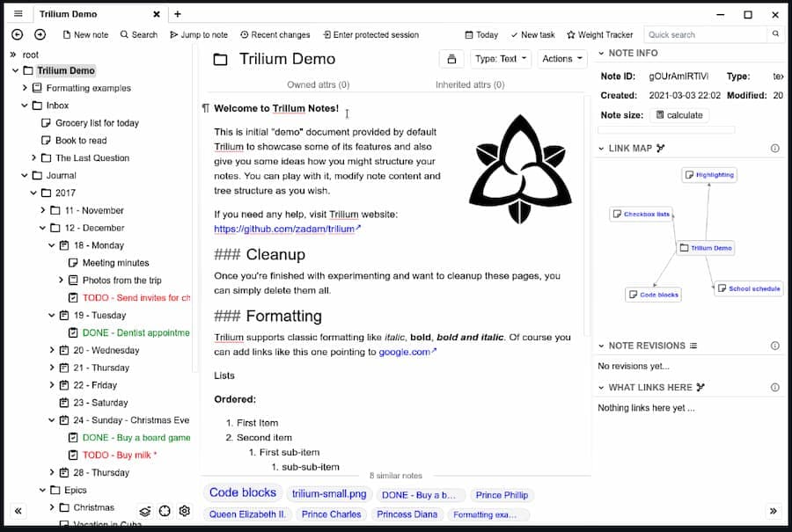Open Princess Diana similar note

coord(407,514)
